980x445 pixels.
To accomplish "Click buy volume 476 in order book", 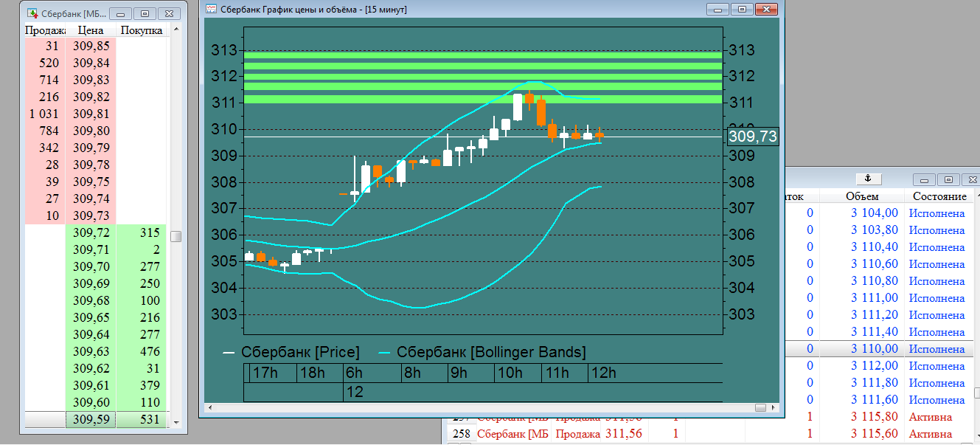I will pos(149,352).
